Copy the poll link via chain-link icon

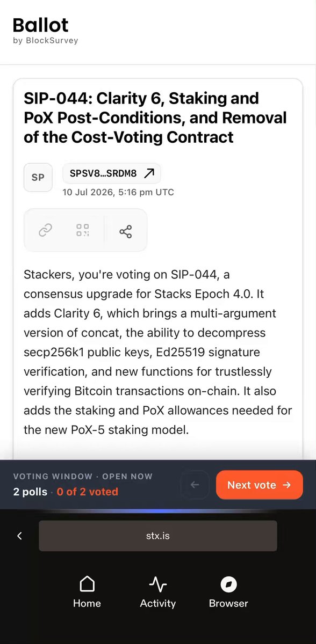[x=45, y=231]
